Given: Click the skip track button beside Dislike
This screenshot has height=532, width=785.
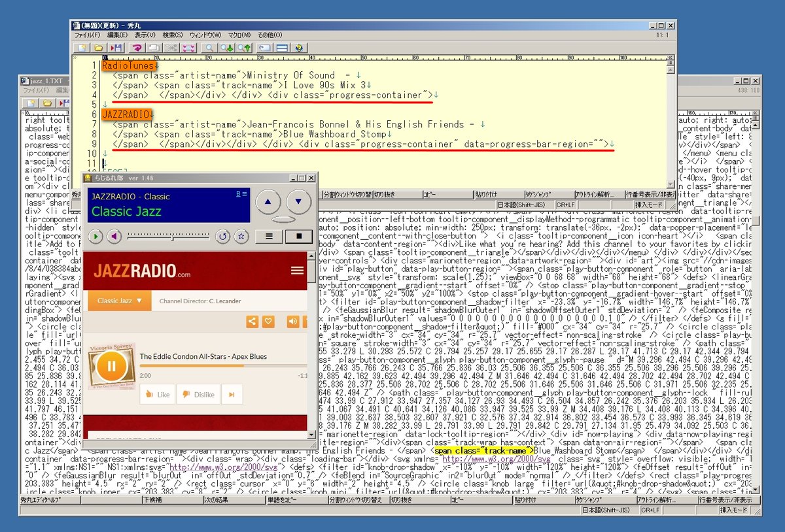Looking at the screenshot, I should click(232, 394).
